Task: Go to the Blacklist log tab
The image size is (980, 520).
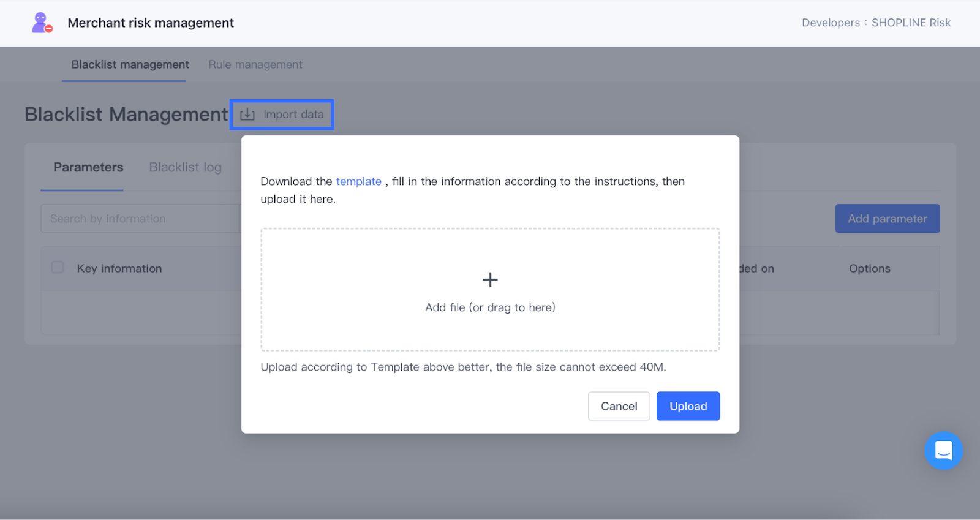Action: tap(185, 167)
